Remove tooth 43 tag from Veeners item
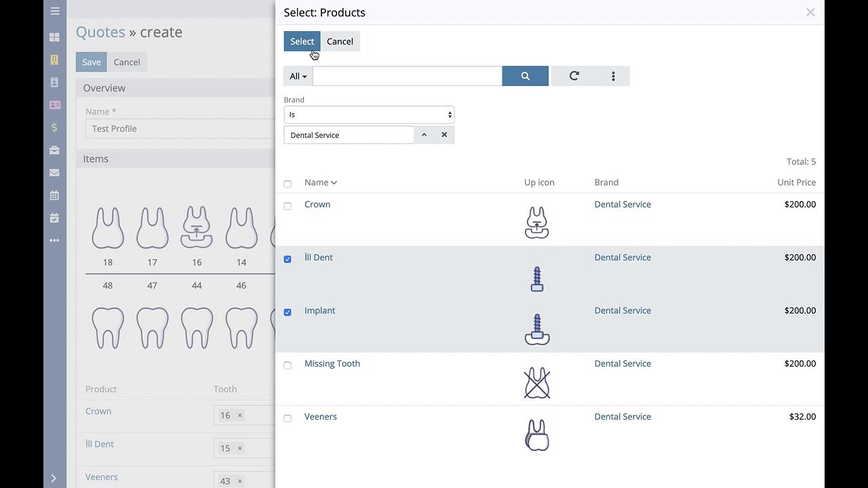 pos(240,481)
